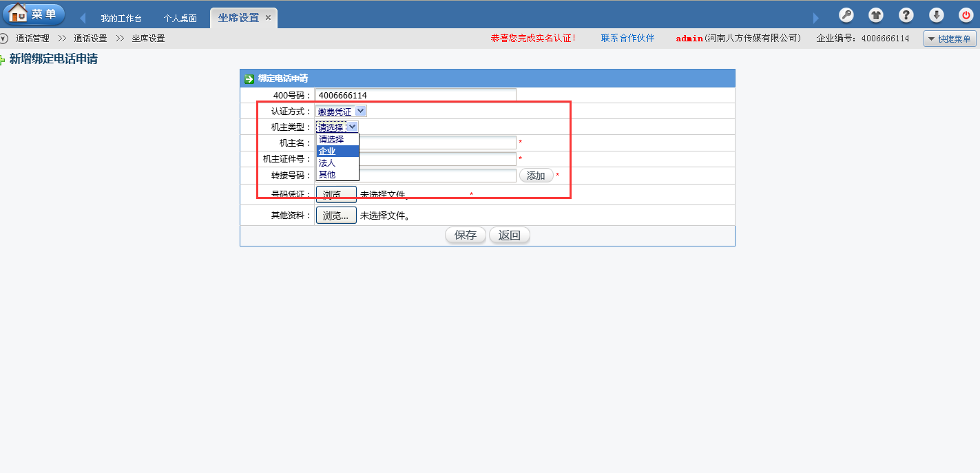This screenshot has width=980, height=473.
Task: Pick 其他 option in the dropdown list
Action: [337, 175]
